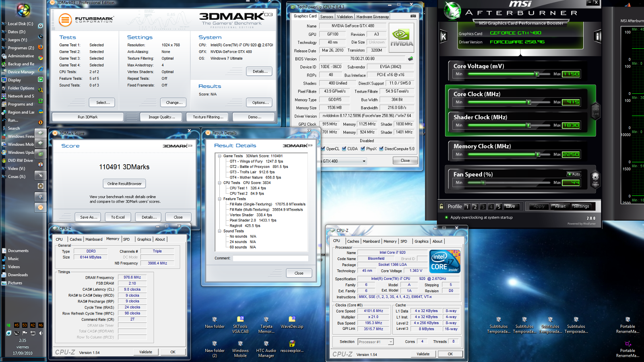Click the Intel Core i7 logo in CPU-Z
Image resolution: width=644 pixels, height=362 pixels.
[x=445, y=261]
